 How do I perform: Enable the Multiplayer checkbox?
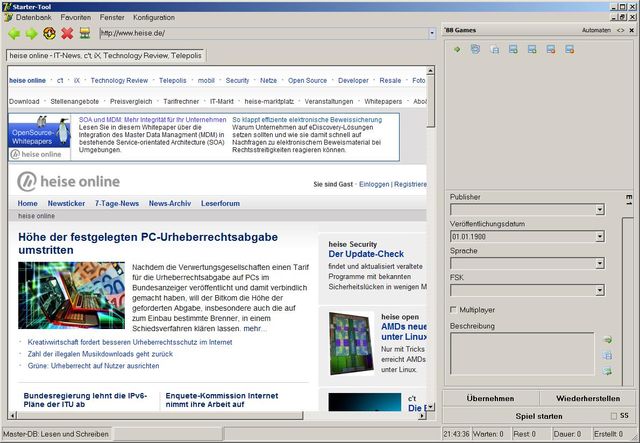coord(453,310)
